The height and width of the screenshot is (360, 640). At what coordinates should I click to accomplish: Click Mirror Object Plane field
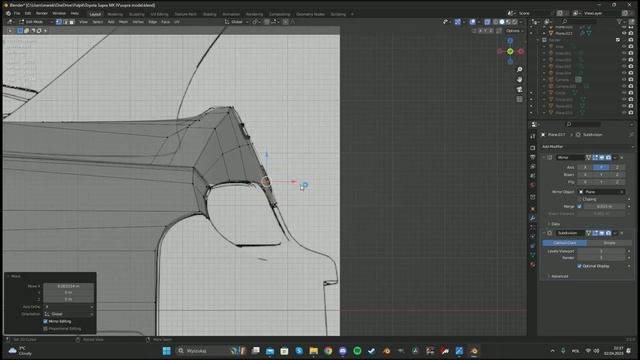tap(601, 192)
